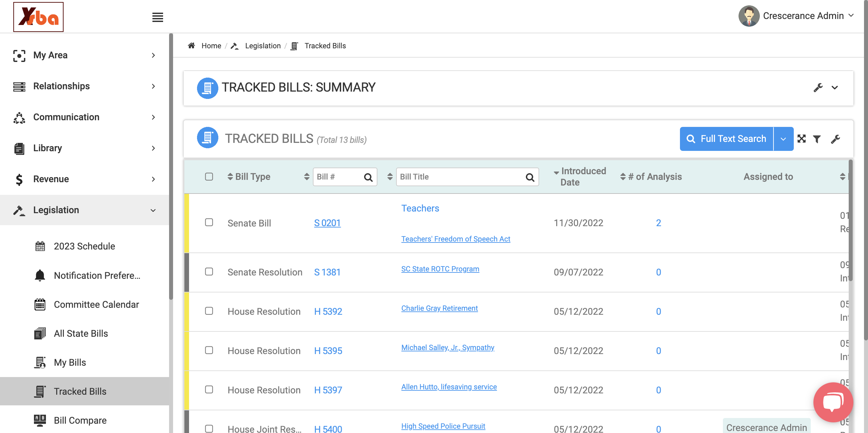Check the S 0201 row checkbox
The image size is (868, 433).
point(209,222)
